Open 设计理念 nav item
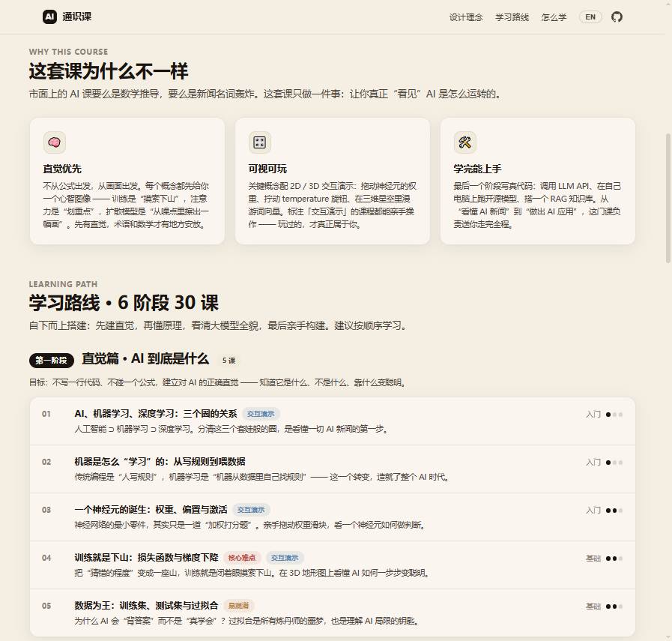 pos(466,17)
